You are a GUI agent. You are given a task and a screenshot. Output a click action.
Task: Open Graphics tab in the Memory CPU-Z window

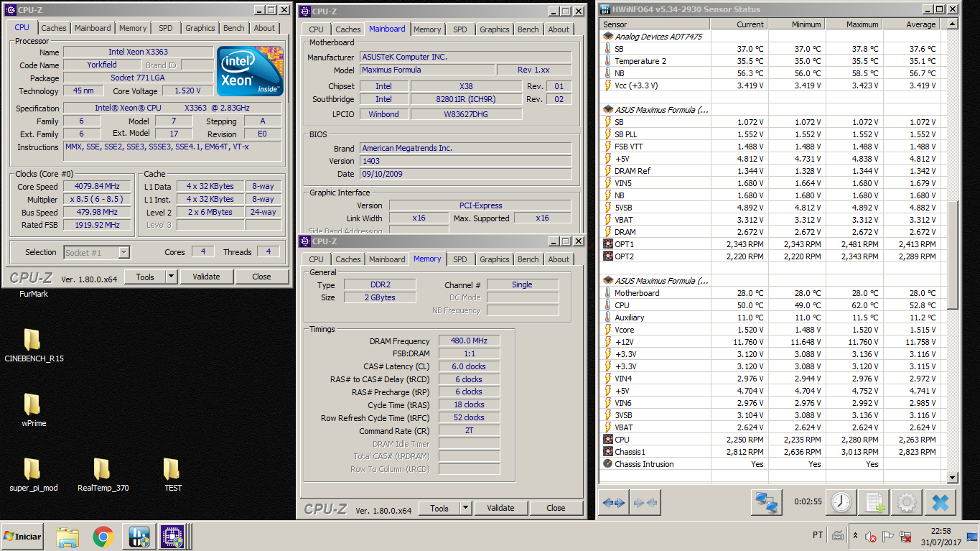click(495, 259)
